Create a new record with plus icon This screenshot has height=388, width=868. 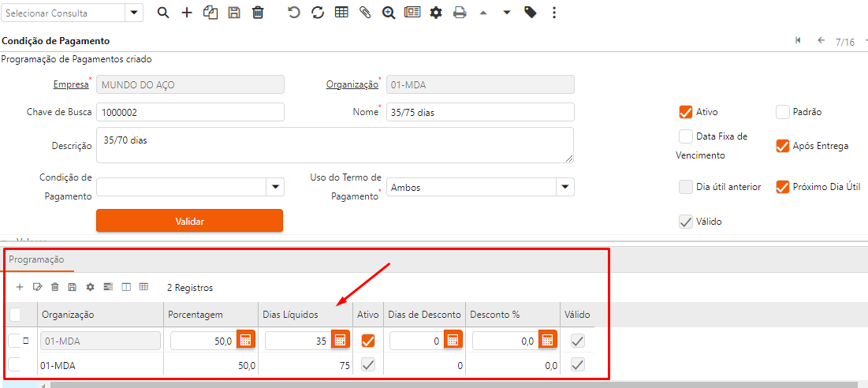coord(187,13)
